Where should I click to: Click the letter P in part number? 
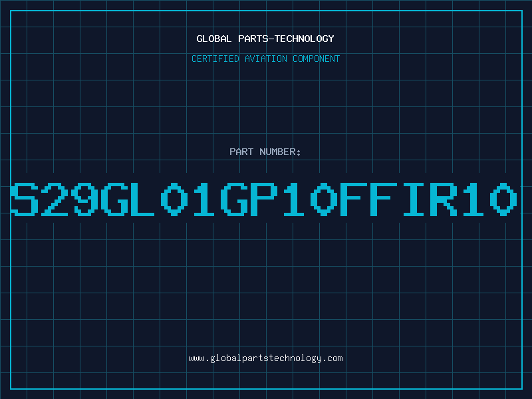pyautogui.click(x=263, y=199)
